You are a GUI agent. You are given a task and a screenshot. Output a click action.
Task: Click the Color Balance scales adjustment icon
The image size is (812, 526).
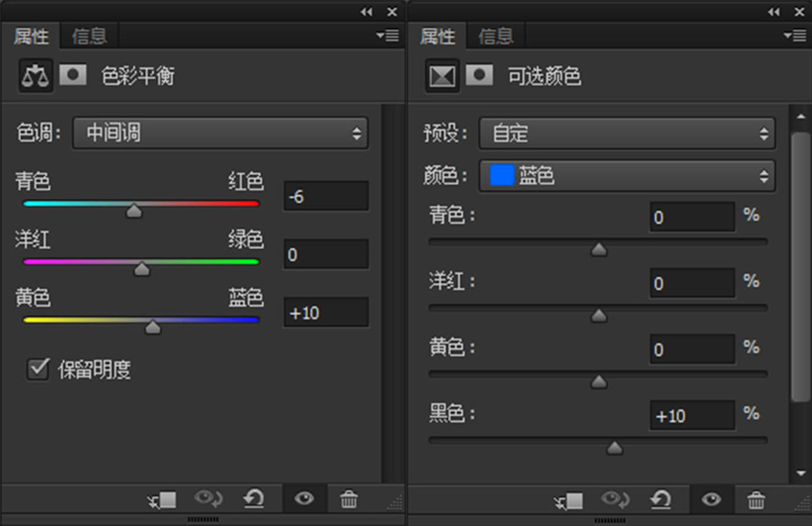point(35,76)
